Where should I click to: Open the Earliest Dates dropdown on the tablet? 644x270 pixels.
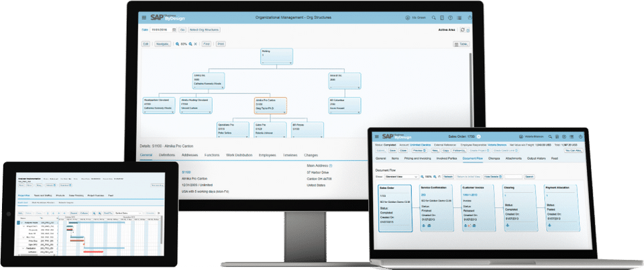click(x=129, y=214)
